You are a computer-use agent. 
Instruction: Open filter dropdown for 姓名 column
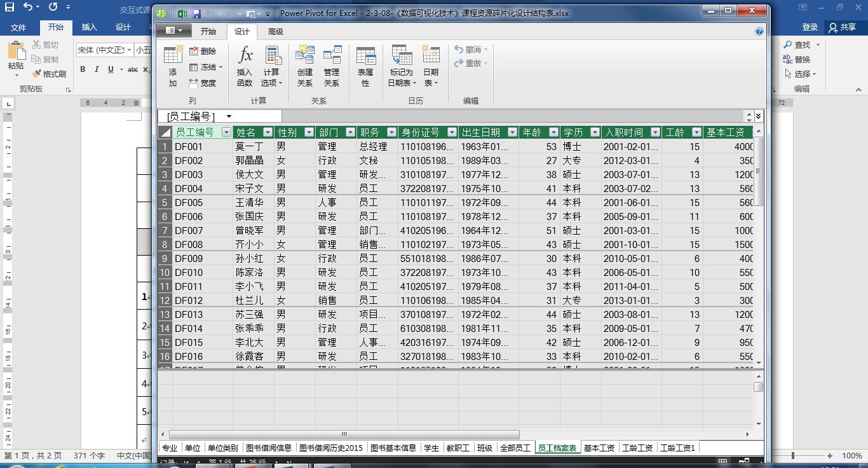click(x=268, y=132)
